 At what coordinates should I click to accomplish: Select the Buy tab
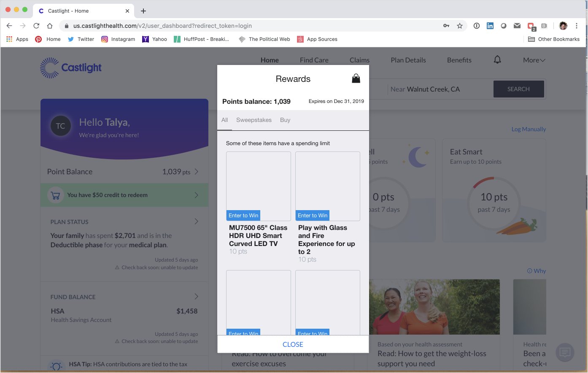coord(285,120)
